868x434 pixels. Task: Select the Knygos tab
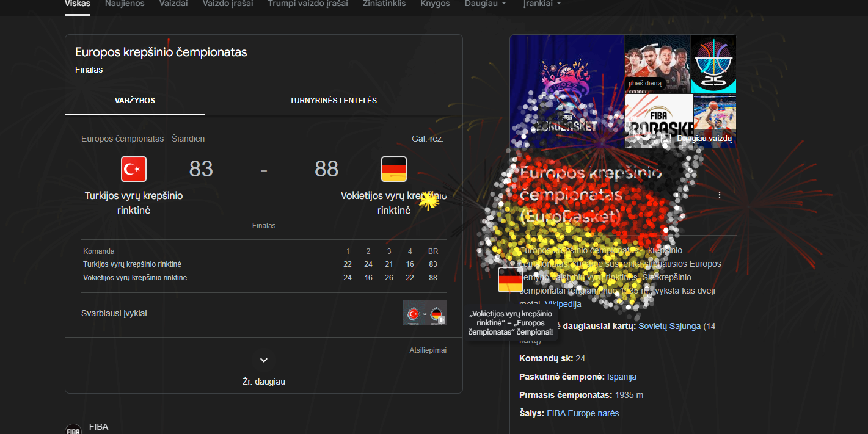435,4
